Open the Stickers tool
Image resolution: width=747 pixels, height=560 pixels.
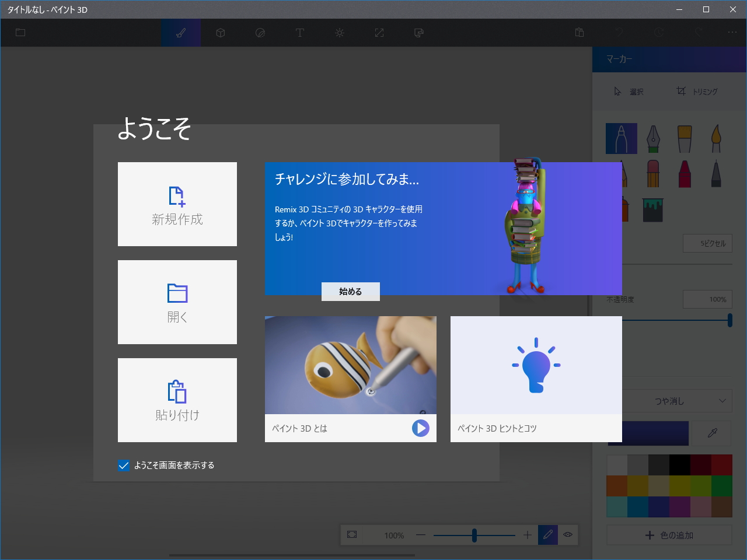coord(260,33)
